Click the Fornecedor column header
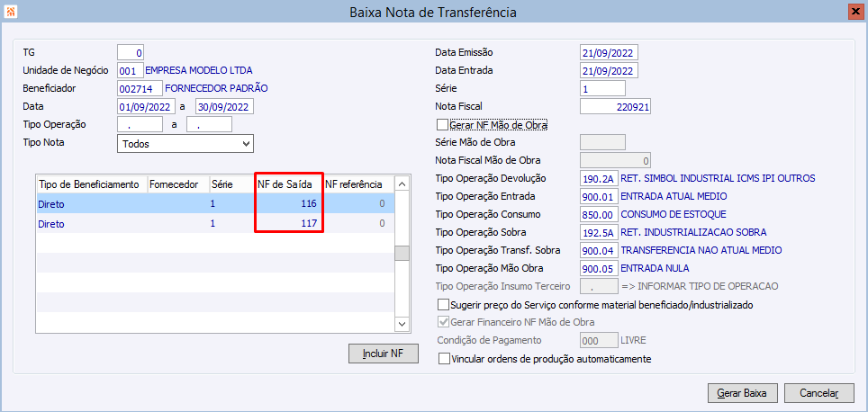The width and height of the screenshot is (868, 412). pos(177,184)
